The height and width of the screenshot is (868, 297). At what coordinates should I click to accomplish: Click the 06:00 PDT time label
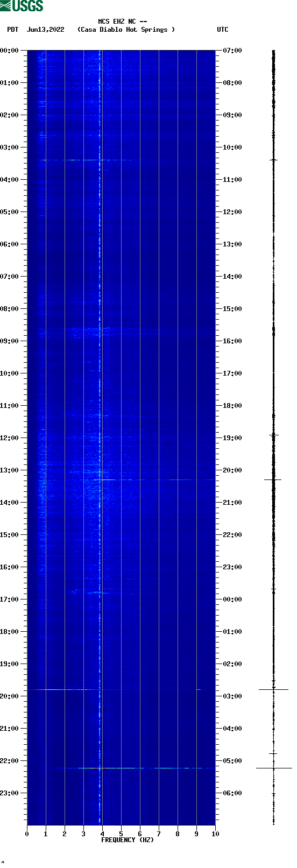click(x=10, y=244)
